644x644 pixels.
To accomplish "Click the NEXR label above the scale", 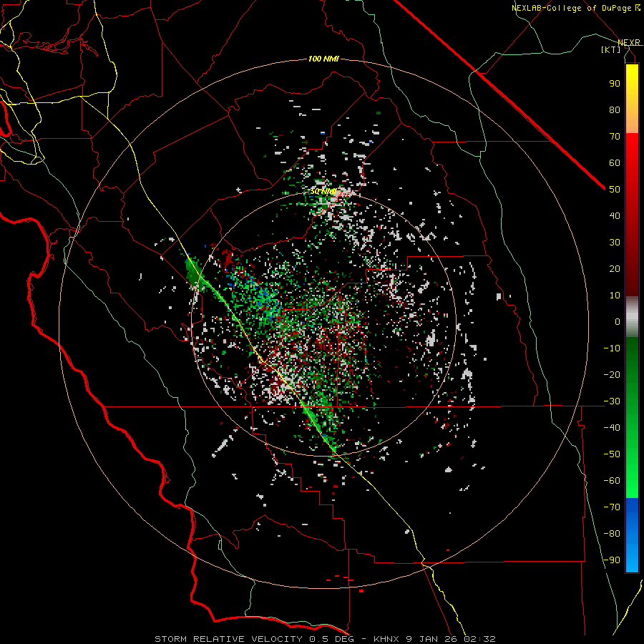I will pyautogui.click(x=629, y=43).
